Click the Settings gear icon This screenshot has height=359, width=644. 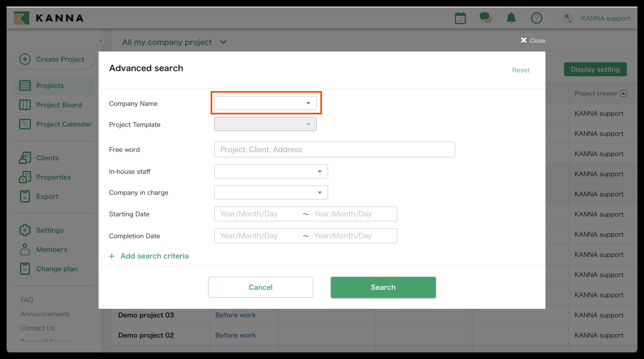point(25,230)
